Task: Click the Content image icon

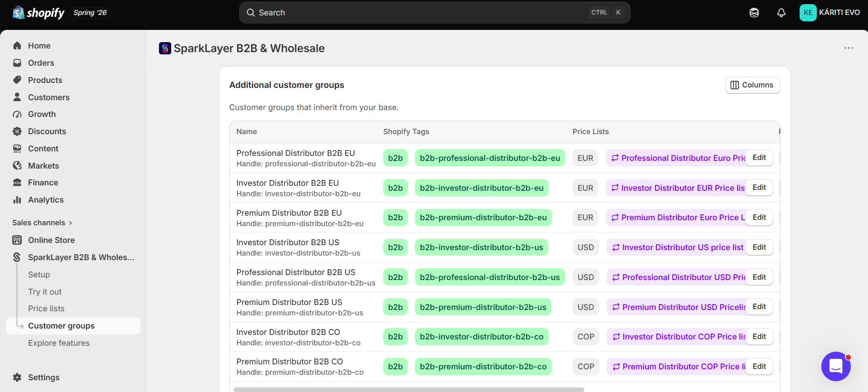Action: pyautogui.click(x=17, y=148)
